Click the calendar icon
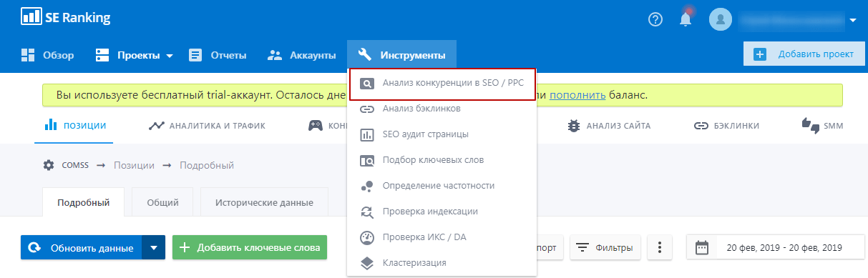 tap(702, 248)
